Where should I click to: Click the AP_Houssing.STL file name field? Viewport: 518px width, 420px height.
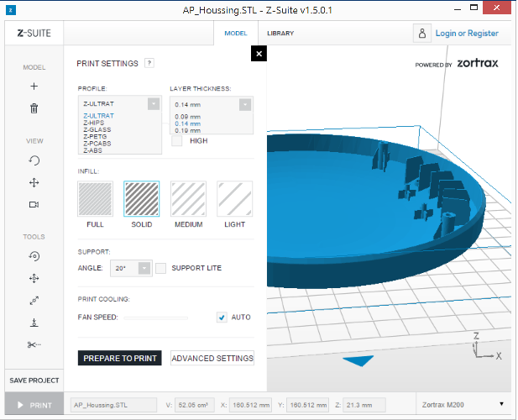[x=113, y=405]
